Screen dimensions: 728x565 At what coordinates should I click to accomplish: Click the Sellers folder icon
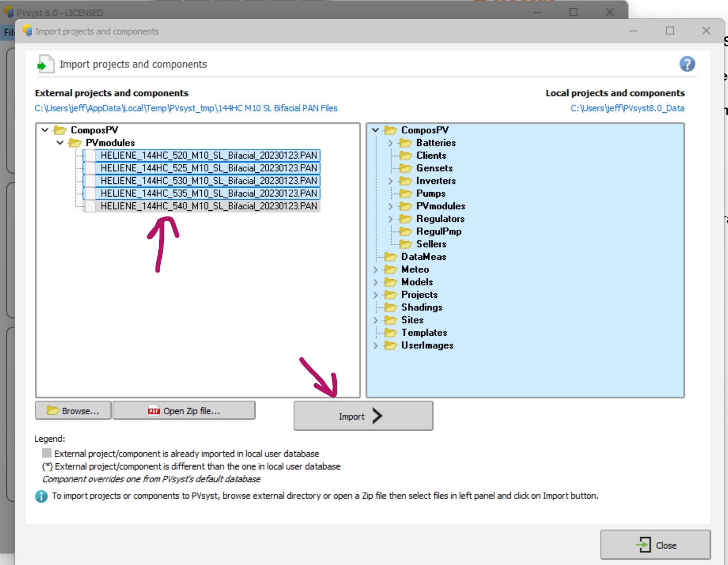(405, 244)
